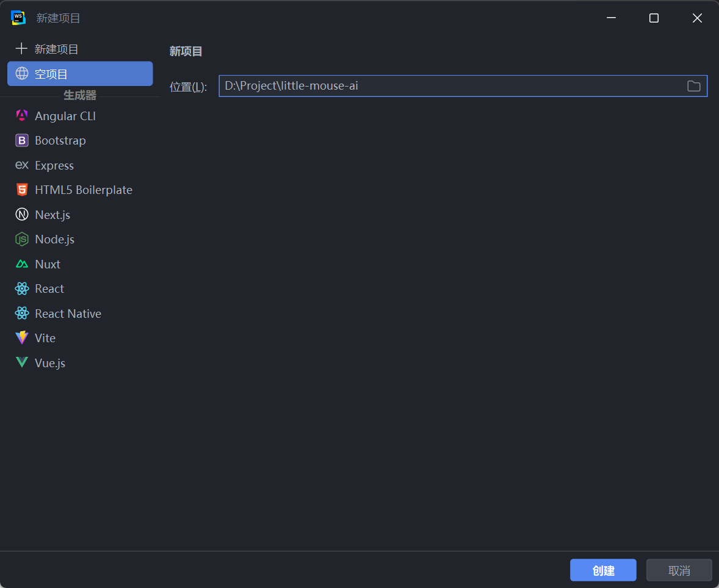Focus the 位置 path input field

point(463,86)
